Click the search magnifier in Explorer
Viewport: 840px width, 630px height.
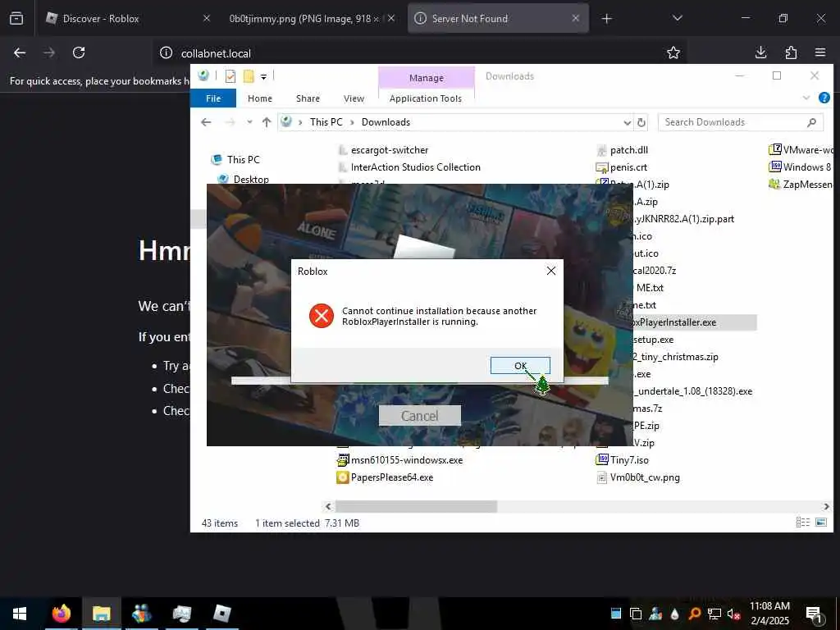811,122
